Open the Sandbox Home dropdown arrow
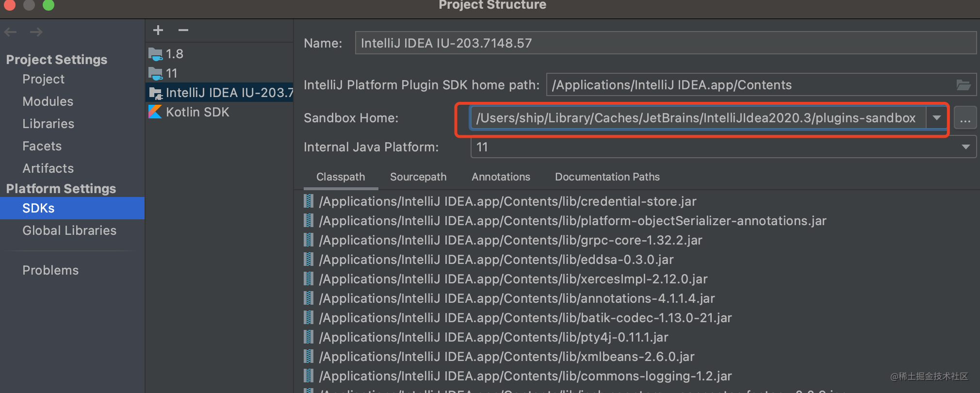 937,118
